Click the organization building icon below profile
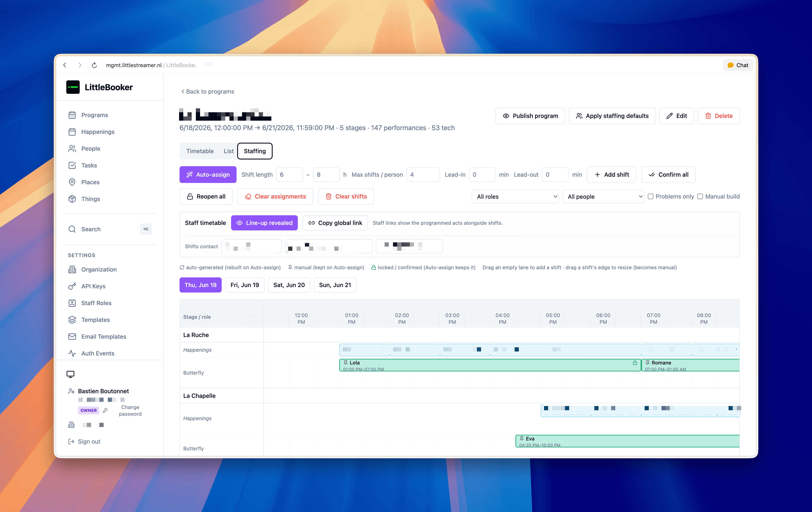Image resolution: width=812 pixels, height=512 pixels. (71, 424)
